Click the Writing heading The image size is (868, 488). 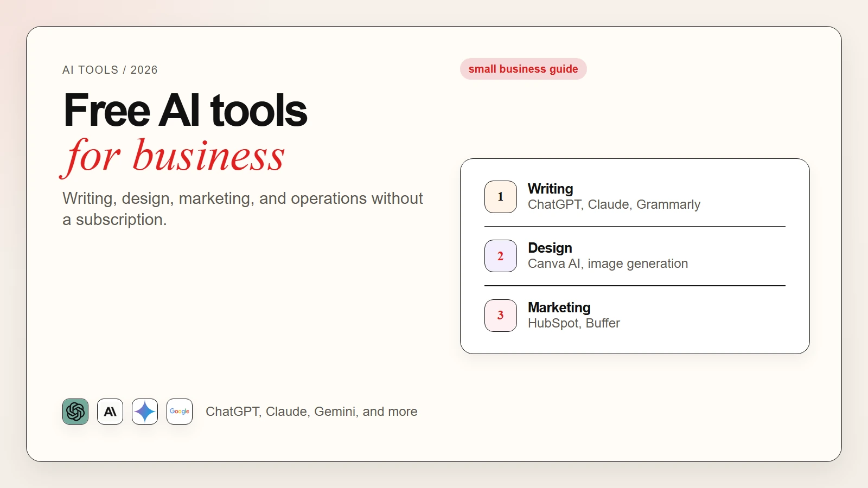point(551,189)
